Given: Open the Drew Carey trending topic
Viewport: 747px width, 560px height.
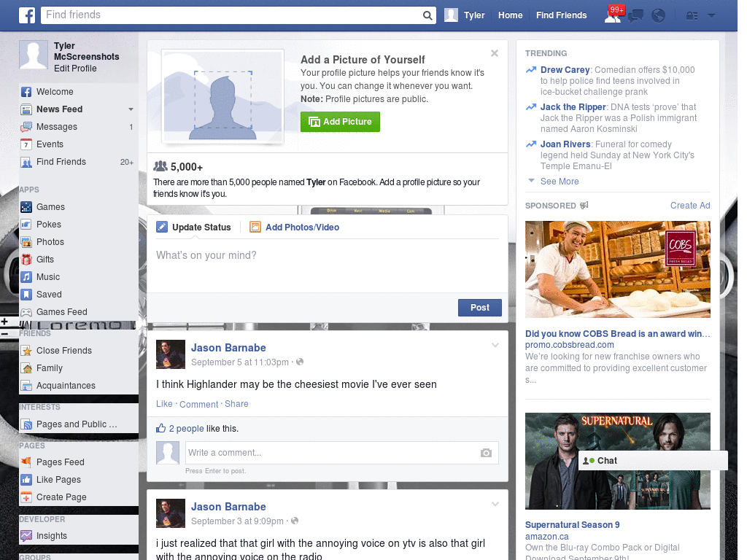Looking at the screenshot, I should 565,70.
